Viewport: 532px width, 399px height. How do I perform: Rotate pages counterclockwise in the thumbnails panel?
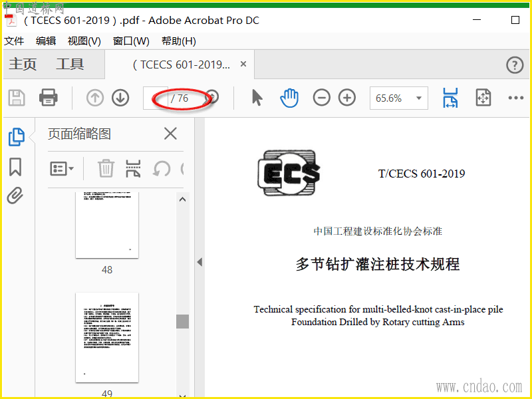coord(162,169)
